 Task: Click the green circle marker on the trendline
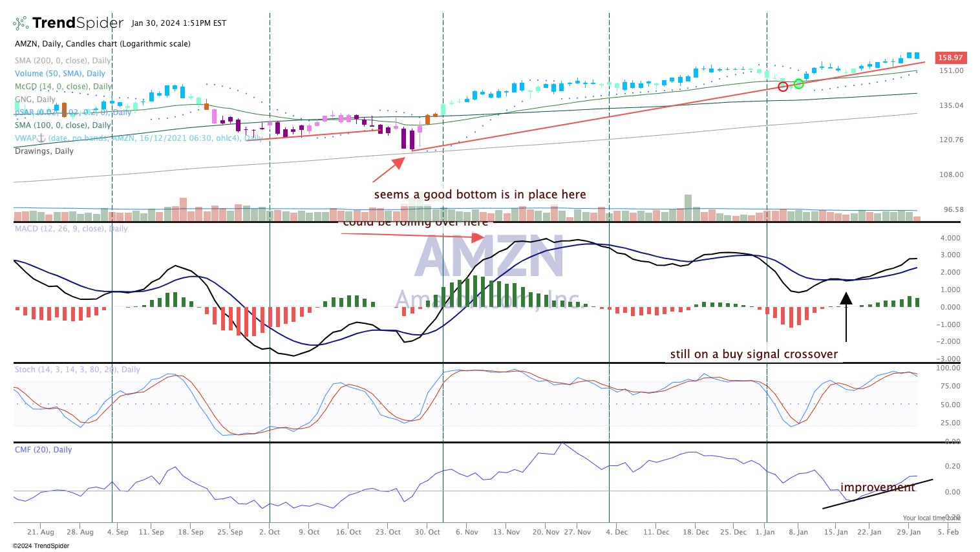(798, 83)
